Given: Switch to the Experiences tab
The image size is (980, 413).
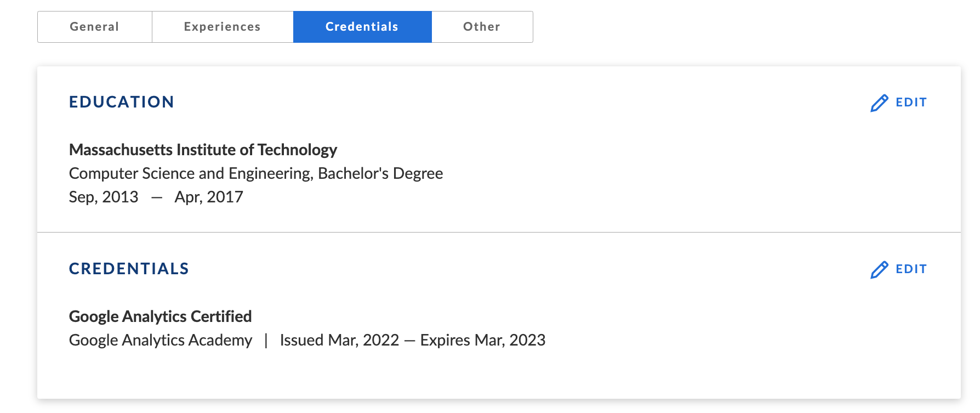Looking at the screenshot, I should (x=222, y=27).
